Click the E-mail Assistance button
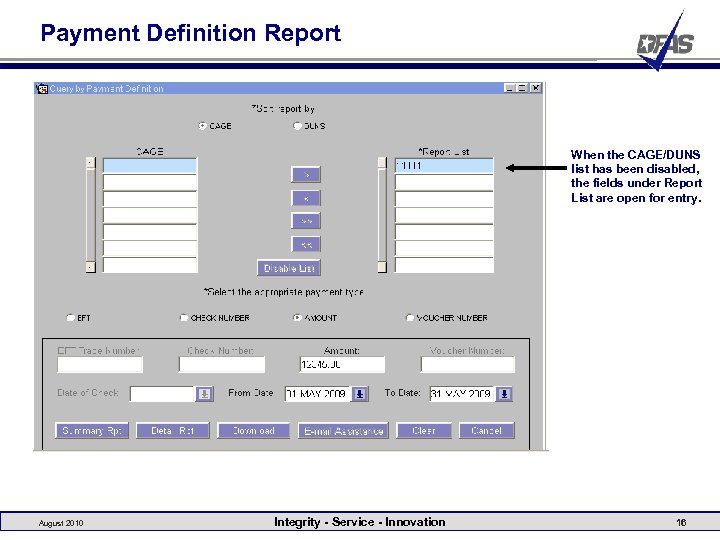 click(x=343, y=431)
